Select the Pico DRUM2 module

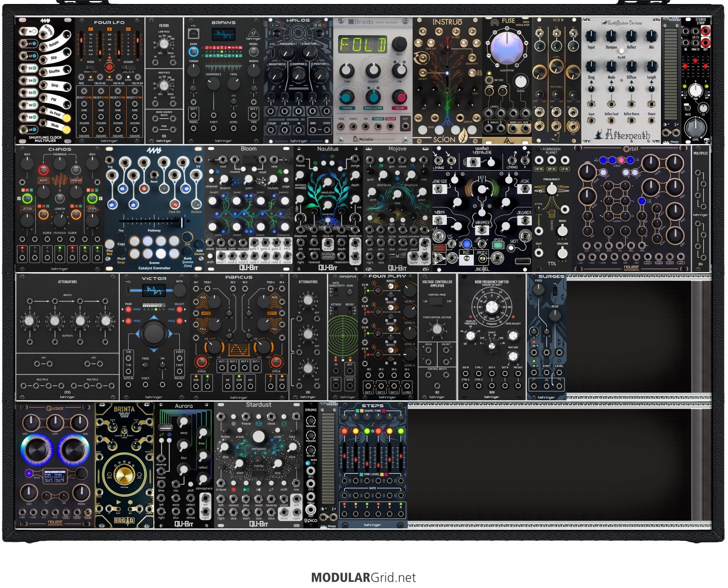coord(310,465)
